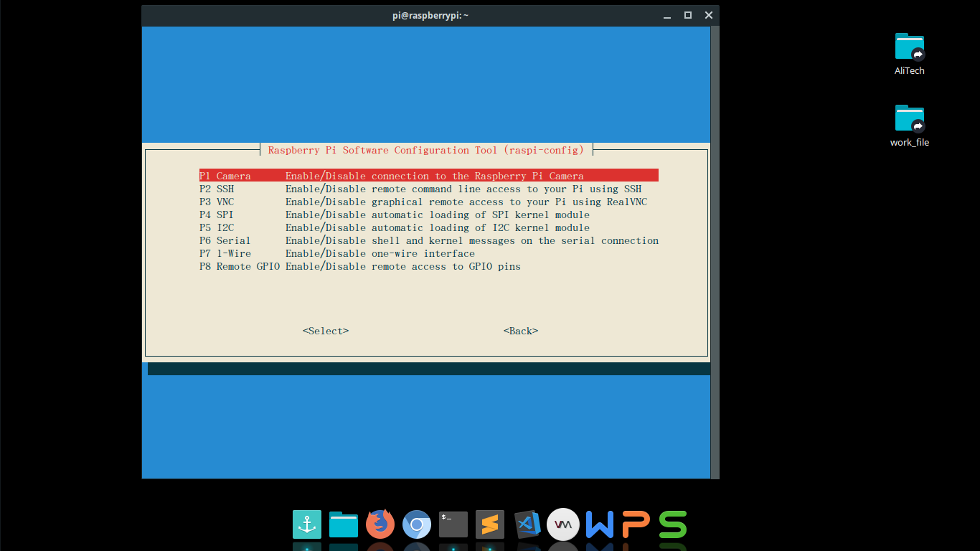Launch Firefox from the dock

tap(380, 524)
